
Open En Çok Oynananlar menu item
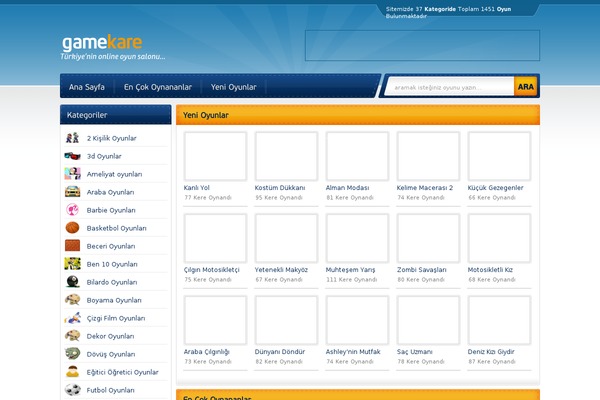click(158, 87)
